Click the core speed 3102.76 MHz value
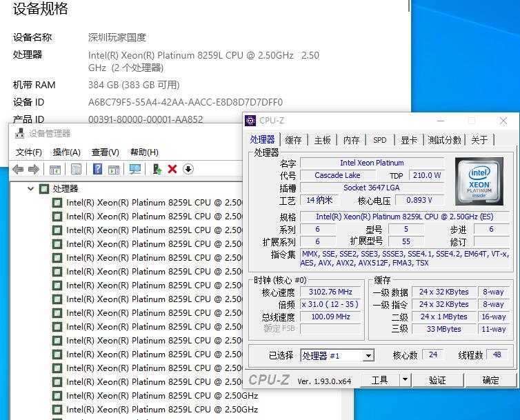 click(330, 292)
